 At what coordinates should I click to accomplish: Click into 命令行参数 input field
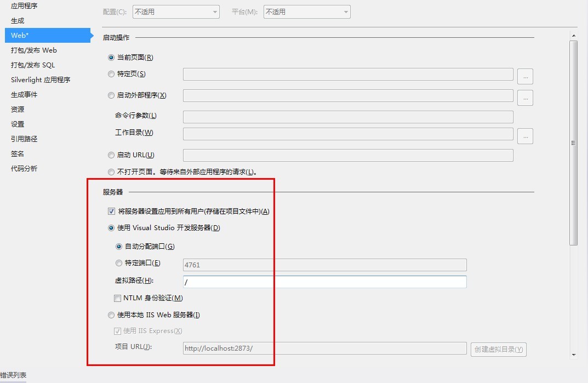point(348,117)
